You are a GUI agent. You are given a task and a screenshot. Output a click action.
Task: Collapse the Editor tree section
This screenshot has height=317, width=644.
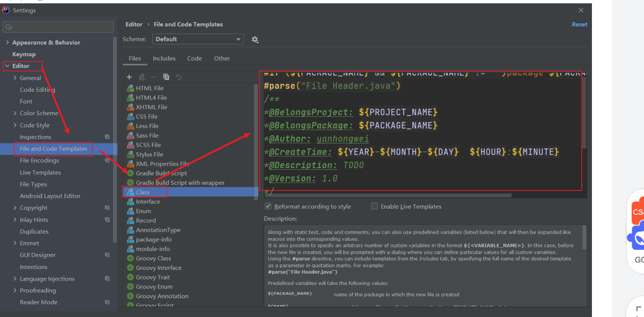click(x=7, y=66)
